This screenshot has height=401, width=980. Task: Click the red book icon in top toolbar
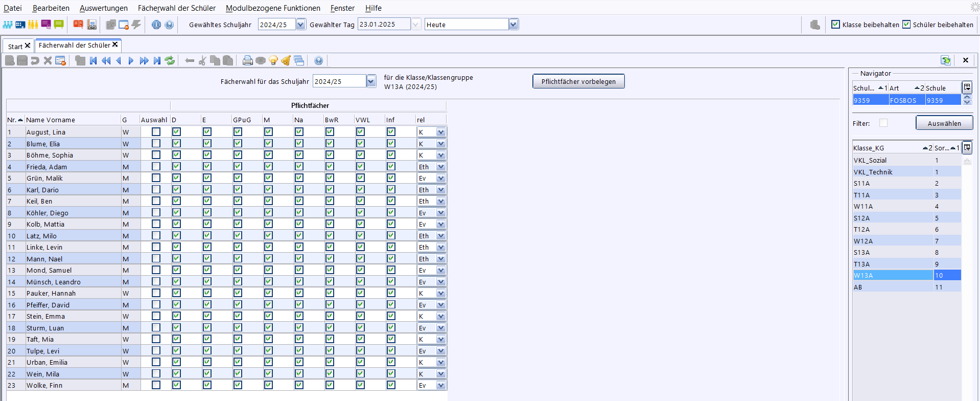pos(78,25)
